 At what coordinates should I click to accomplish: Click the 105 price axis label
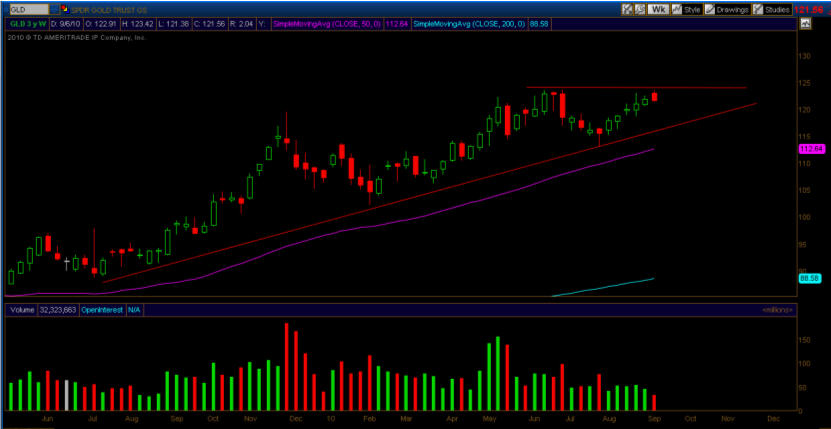tap(806, 190)
